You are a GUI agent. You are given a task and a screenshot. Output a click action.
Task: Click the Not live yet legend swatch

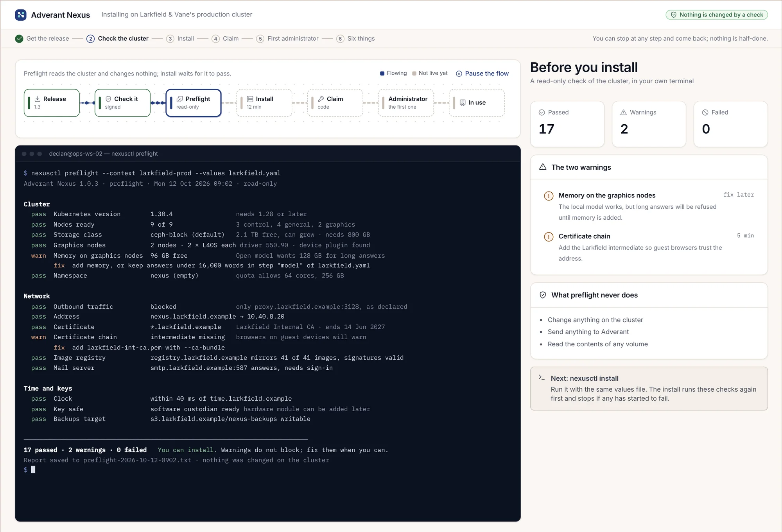(x=414, y=73)
